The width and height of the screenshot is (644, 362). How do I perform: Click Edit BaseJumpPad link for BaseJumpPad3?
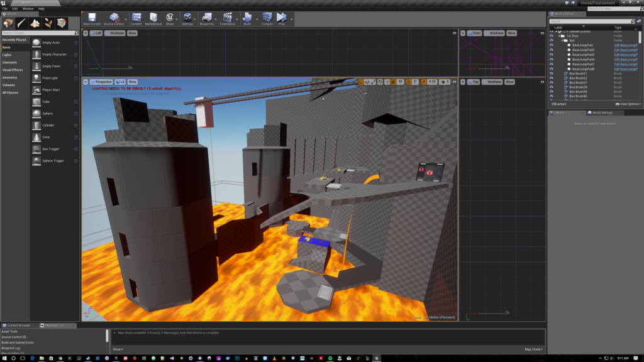pos(626,55)
